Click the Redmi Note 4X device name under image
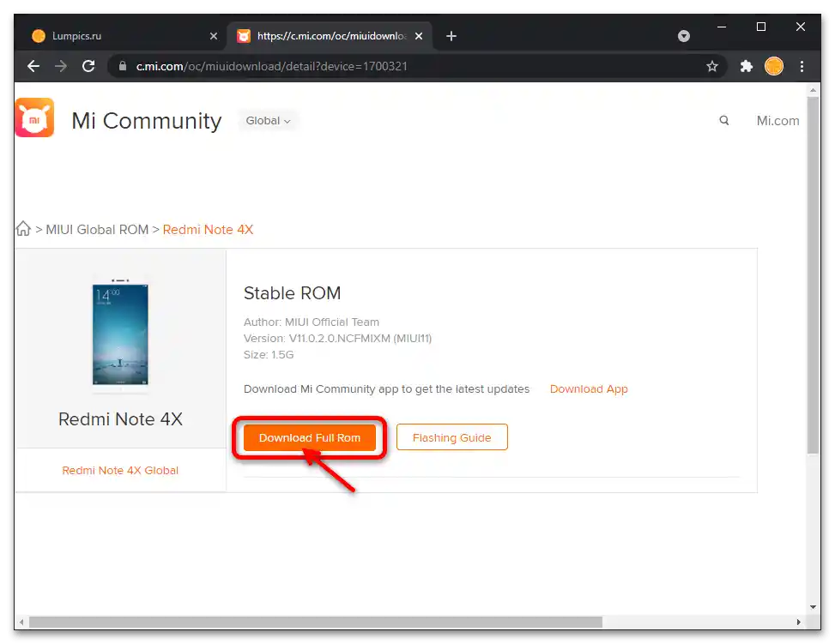Viewport: 835px width, 644px height. coord(120,418)
